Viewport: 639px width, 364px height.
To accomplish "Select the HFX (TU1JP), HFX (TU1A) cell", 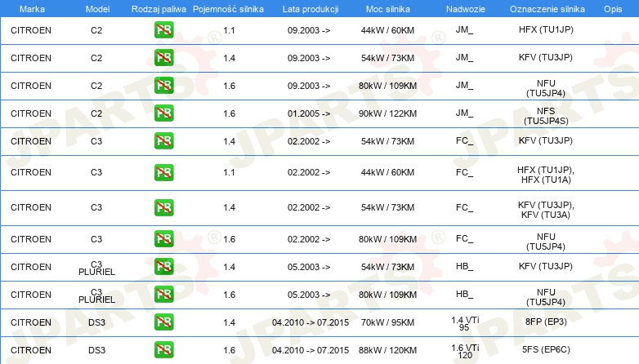I will [546, 175].
